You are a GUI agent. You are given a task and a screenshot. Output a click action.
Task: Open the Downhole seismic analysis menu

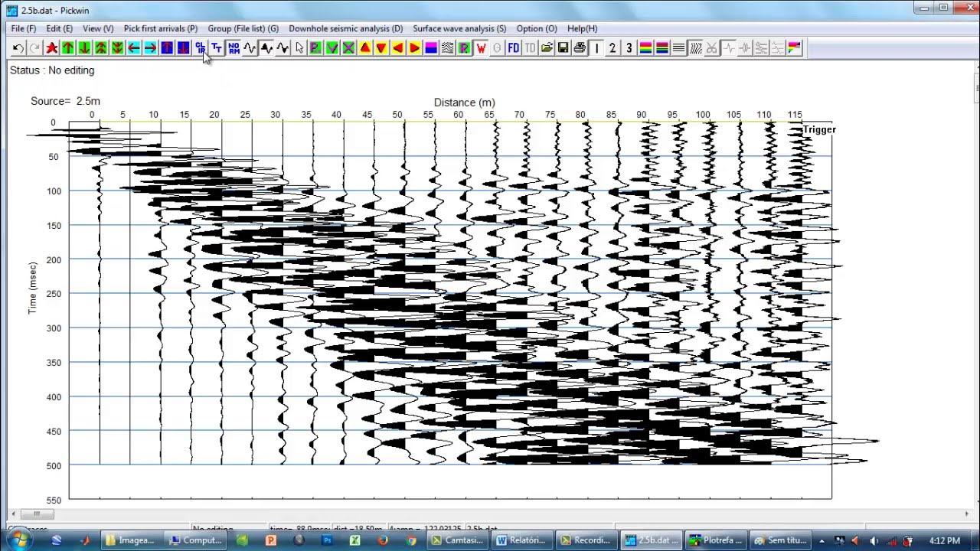[345, 28]
